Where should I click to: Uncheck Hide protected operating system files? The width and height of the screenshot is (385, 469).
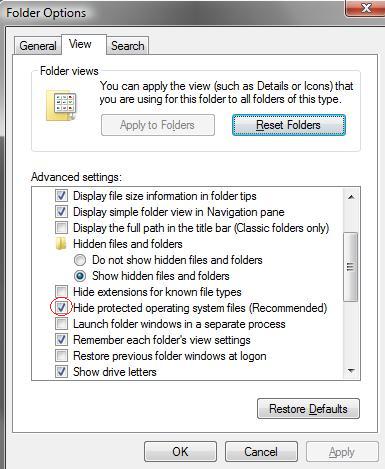[61, 308]
